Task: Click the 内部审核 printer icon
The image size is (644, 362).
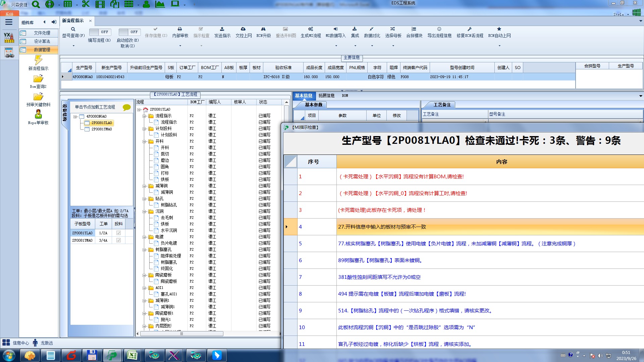Action: point(180,29)
